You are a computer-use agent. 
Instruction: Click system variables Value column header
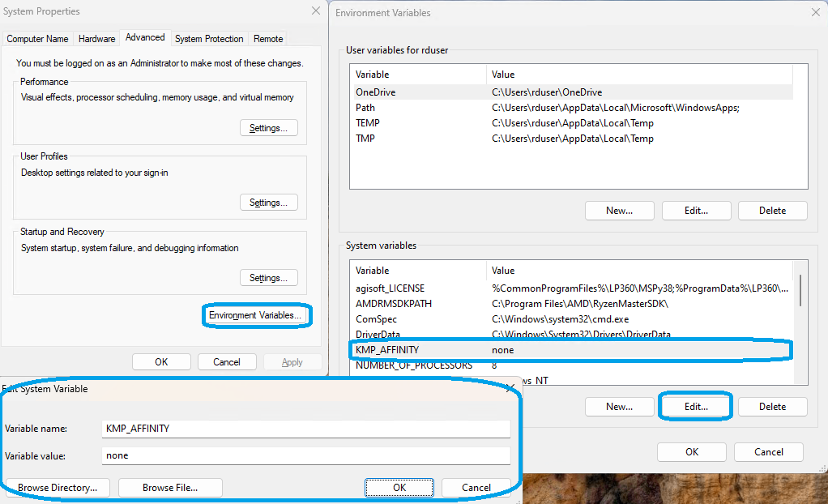(639, 271)
